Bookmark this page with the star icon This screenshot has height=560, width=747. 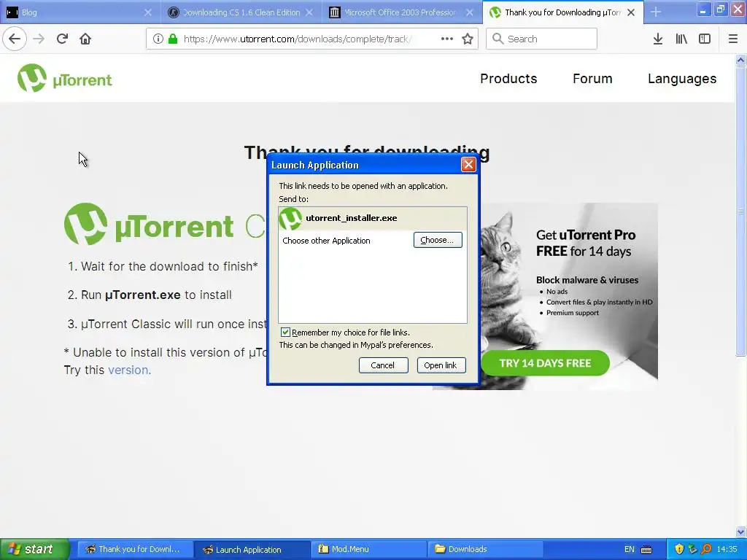[468, 39]
